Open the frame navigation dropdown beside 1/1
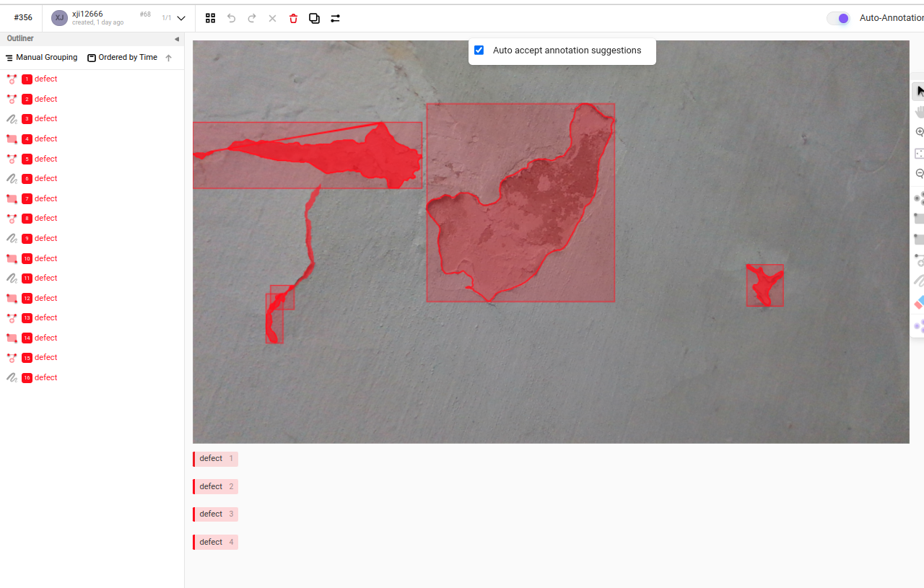Screen dimensions: 924x588 pos(180,18)
